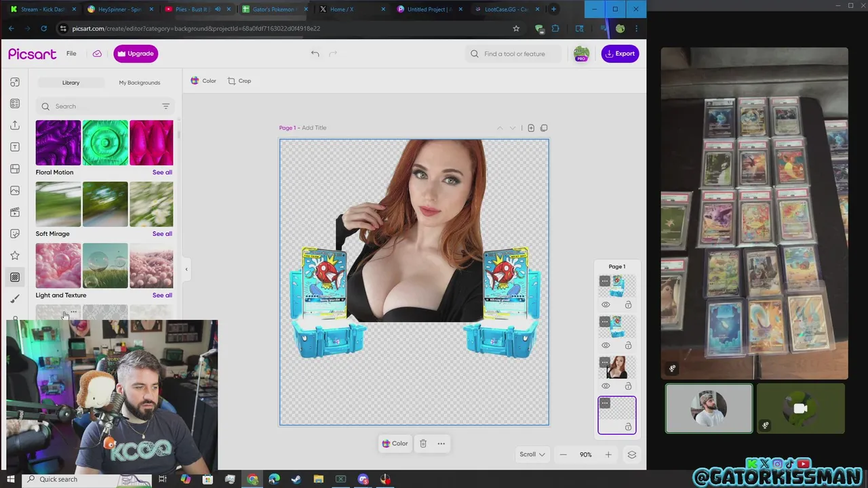Viewport: 868px width, 488px height.
Task: Open the Stickers panel in the sidebar
Action: (15, 234)
